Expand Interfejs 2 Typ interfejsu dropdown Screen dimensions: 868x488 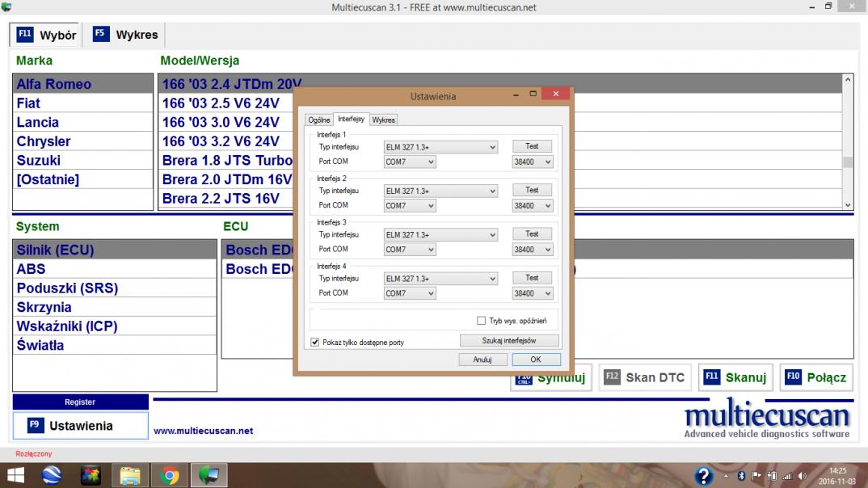(440, 191)
